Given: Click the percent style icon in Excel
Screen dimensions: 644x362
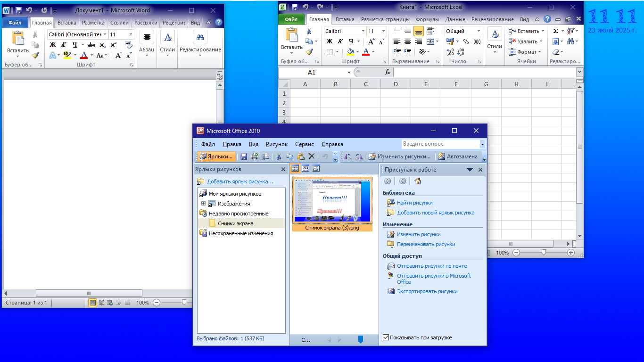Looking at the screenshot, I should click(466, 42).
